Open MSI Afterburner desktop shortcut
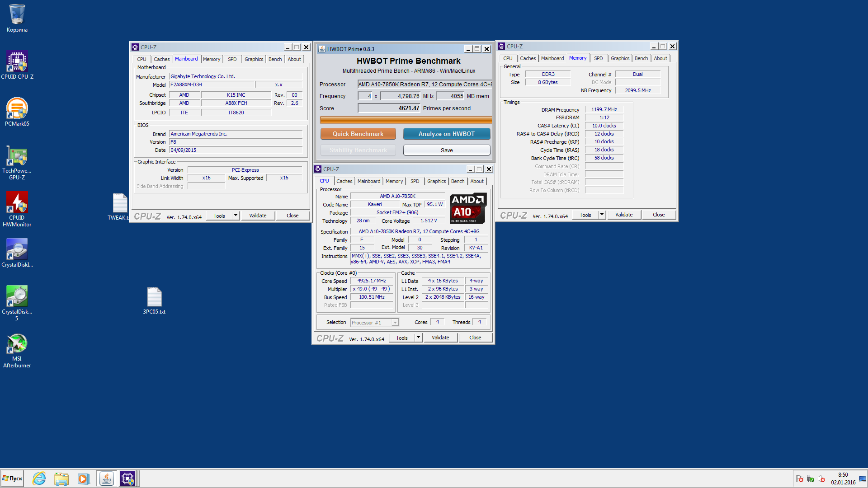868x488 pixels. (17, 352)
